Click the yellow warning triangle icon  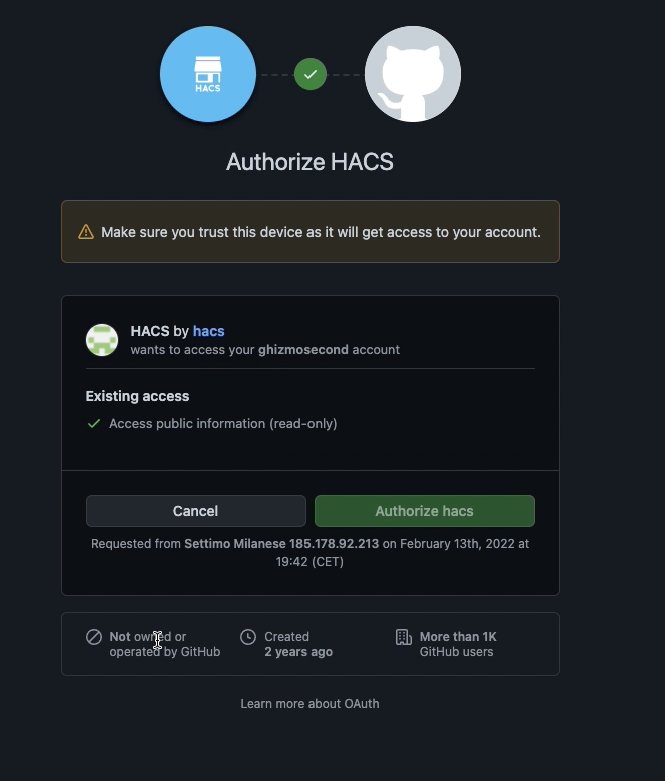[86, 232]
